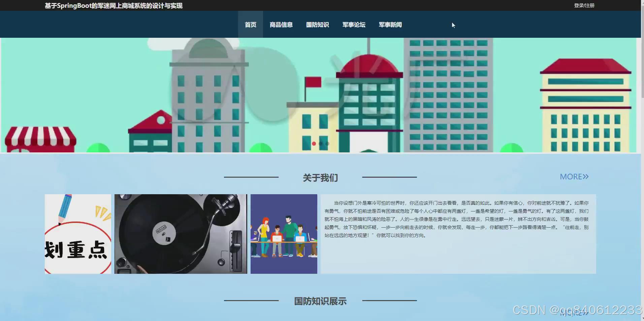Open the 军事论坛 menu item
Image resolution: width=644 pixels, height=321 pixels.
point(353,25)
